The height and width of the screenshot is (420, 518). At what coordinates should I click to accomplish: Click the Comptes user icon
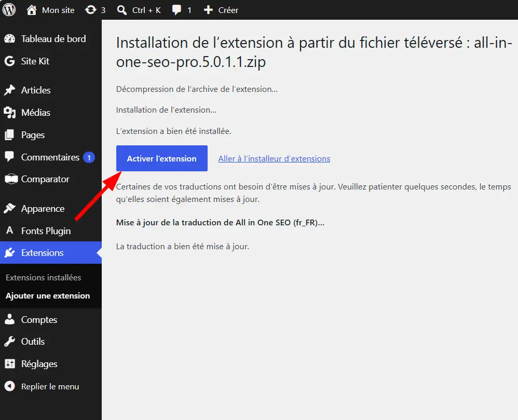9,319
